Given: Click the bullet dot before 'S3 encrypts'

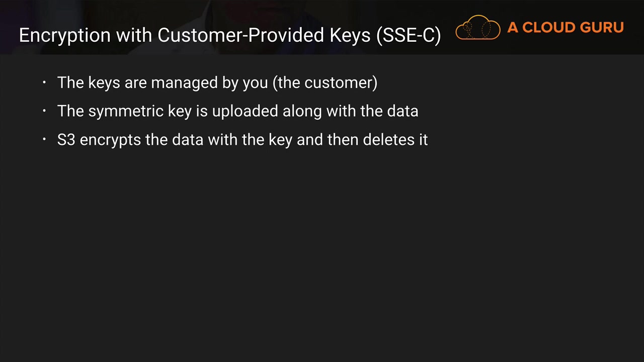Looking at the screenshot, I should pyautogui.click(x=45, y=140).
